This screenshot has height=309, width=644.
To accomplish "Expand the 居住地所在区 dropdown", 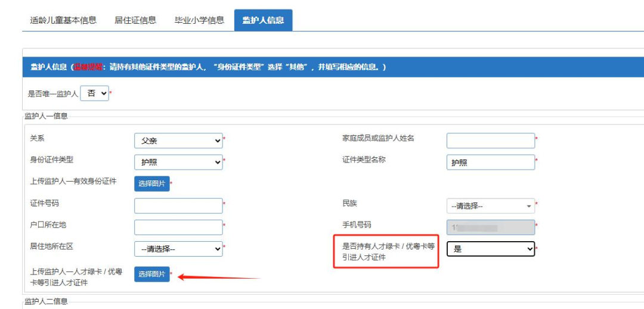I will click(178, 249).
